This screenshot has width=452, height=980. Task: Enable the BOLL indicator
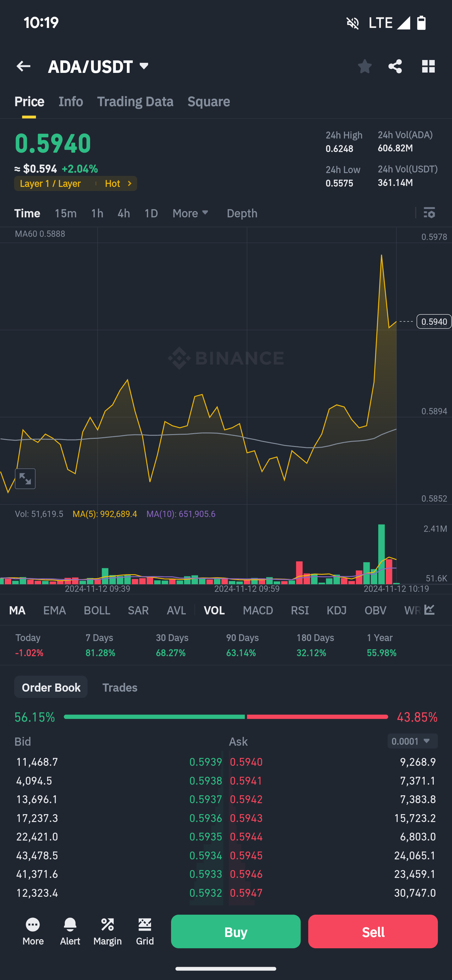[97, 610]
